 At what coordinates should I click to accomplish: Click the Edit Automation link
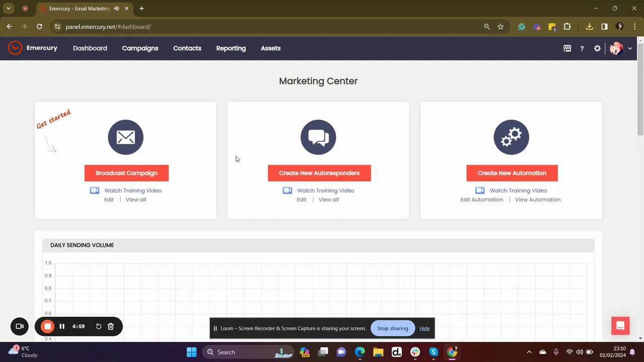(x=481, y=200)
